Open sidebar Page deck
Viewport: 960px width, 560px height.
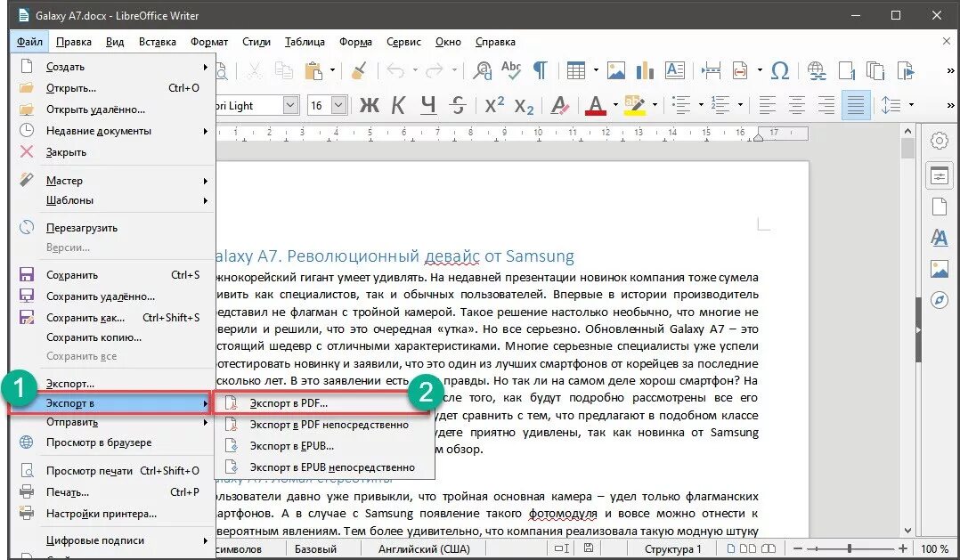click(x=940, y=207)
